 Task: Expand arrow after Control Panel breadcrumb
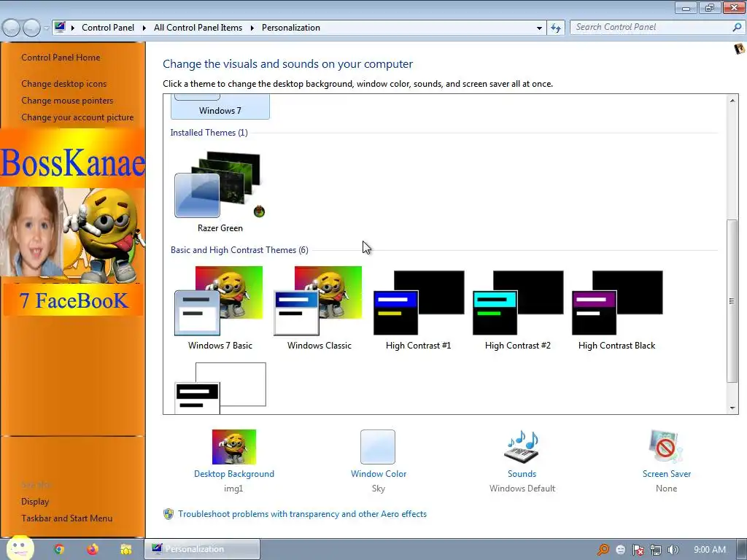(144, 28)
